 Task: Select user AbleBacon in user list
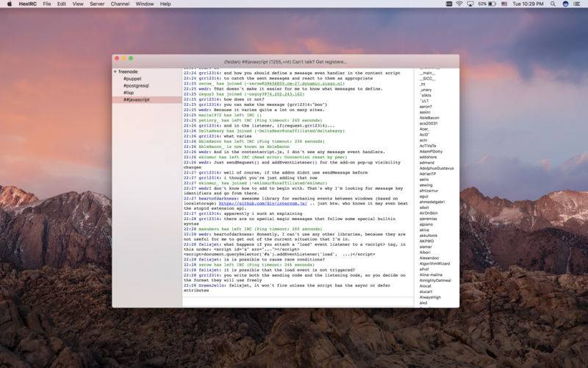point(429,118)
